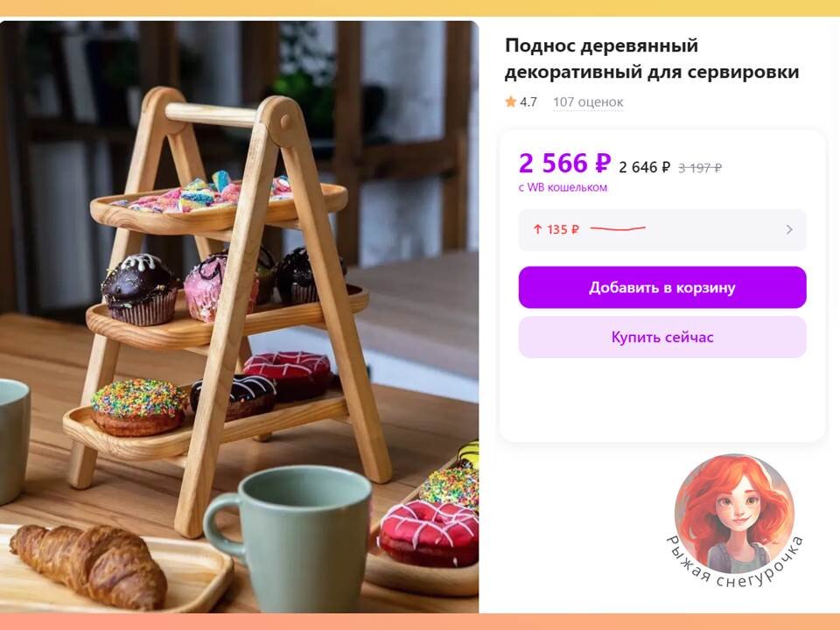Open the wooden serving stand product photo
This screenshot has width=840, height=630.
pyautogui.click(x=239, y=317)
